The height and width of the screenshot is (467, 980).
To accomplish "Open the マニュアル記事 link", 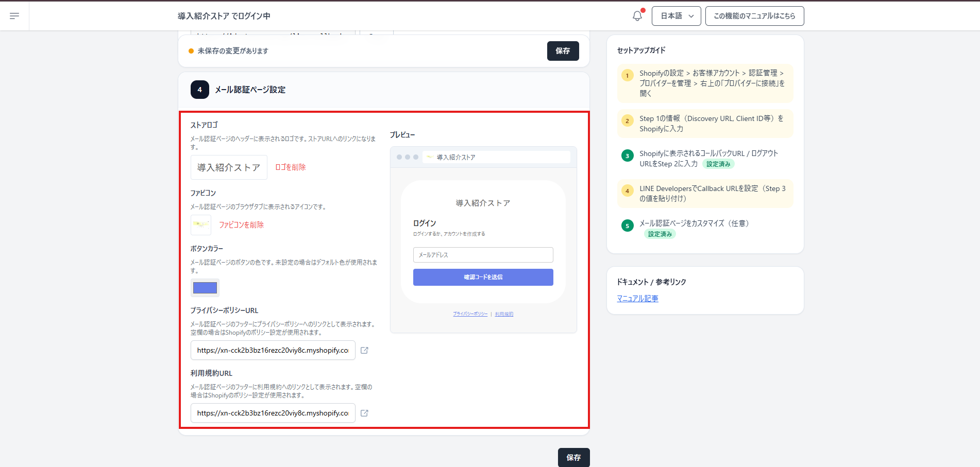I will click(637, 299).
